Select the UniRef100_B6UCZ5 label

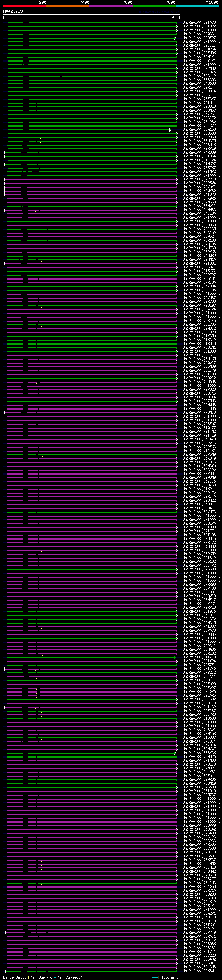(199, 141)
